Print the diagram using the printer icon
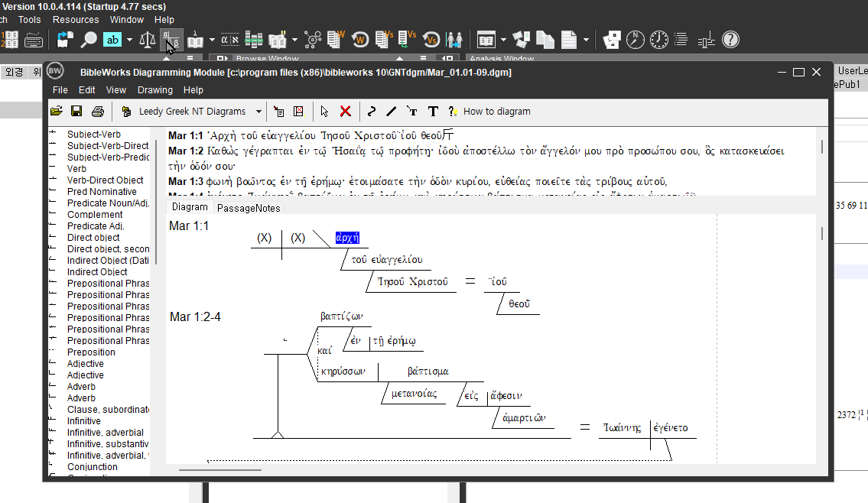This screenshot has height=503, width=868. (x=97, y=111)
